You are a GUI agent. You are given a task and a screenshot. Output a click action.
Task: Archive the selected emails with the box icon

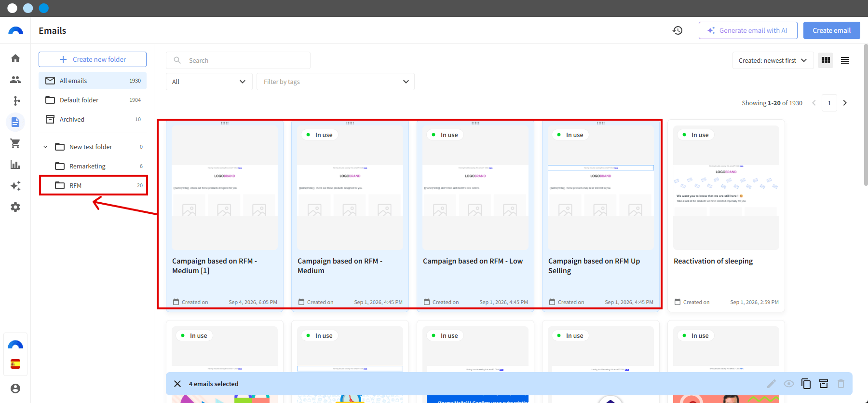point(824,384)
